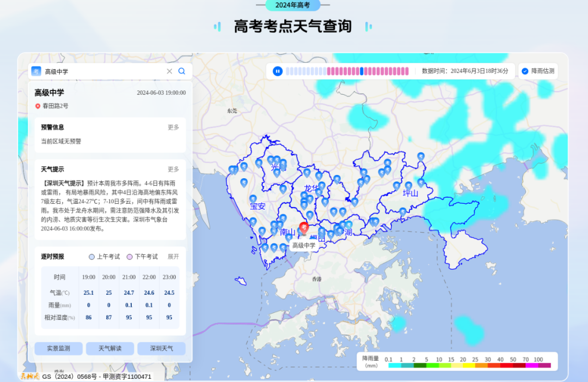Image resolution: width=588 pixels, height=382 pixels.
Task: Click the search magnifier icon
Action: point(182,71)
